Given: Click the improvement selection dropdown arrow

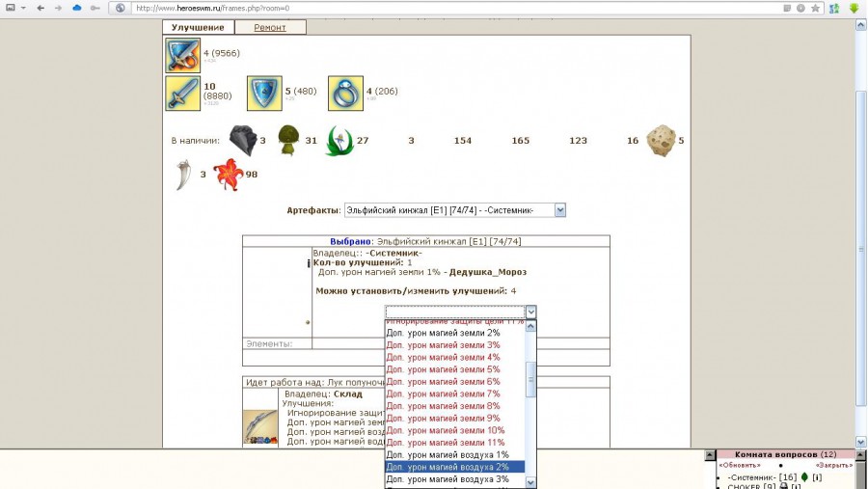Looking at the screenshot, I should tap(530, 312).
